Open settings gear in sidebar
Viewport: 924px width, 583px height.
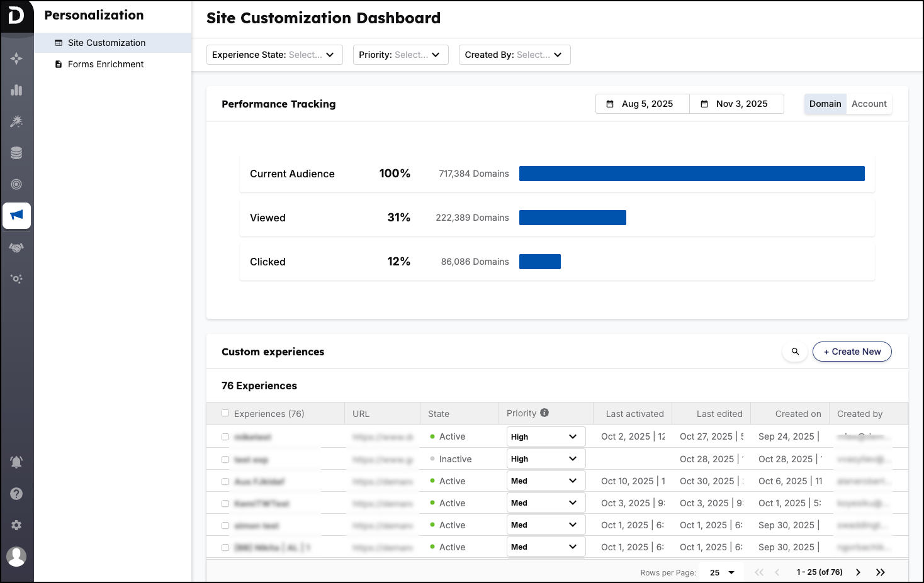point(16,525)
